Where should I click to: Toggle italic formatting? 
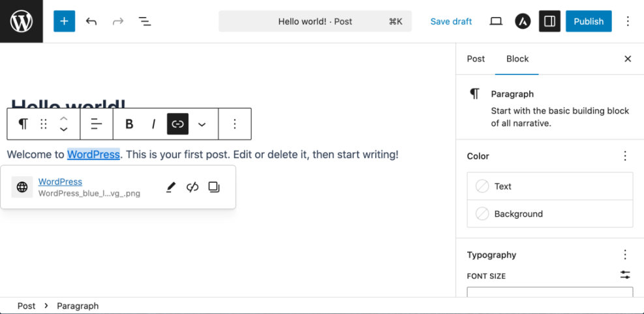(x=153, y=124)
